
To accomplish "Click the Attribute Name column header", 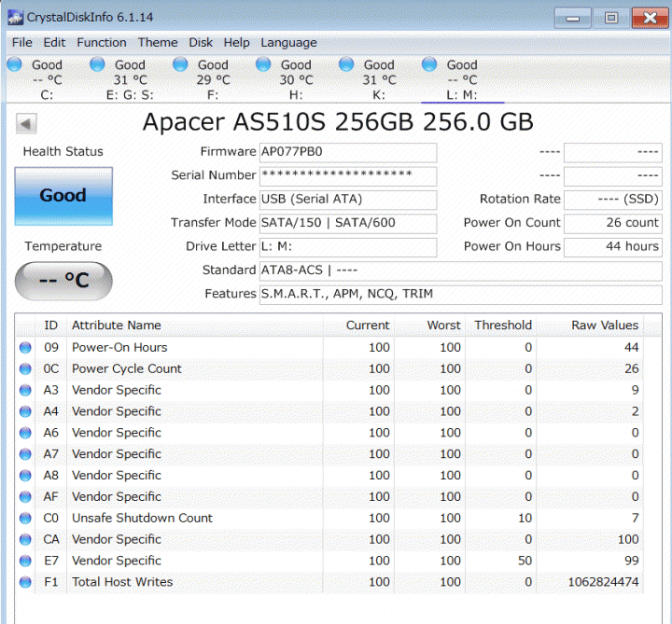I will tap(195, 326).
